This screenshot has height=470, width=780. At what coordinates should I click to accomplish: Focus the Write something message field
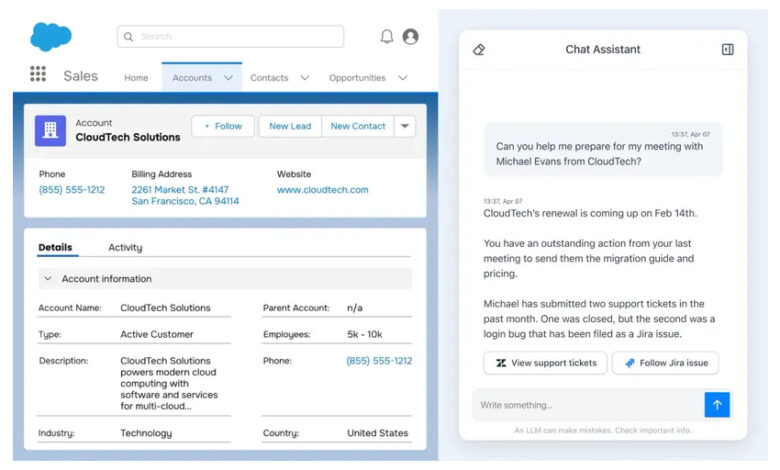point(585,405)
